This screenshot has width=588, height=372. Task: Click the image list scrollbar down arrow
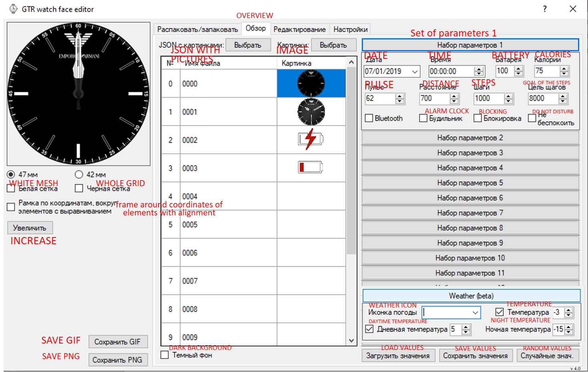click(351, 341)
